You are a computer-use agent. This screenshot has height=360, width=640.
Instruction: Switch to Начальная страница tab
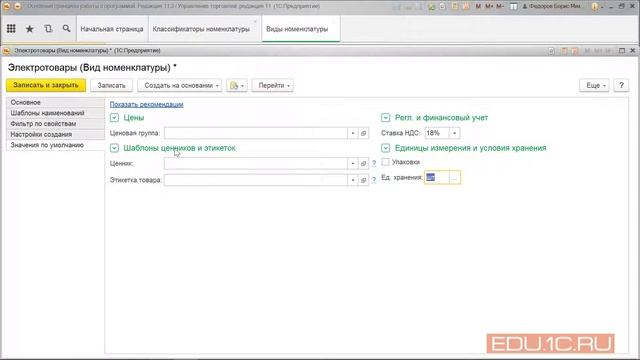coord(112,29)
